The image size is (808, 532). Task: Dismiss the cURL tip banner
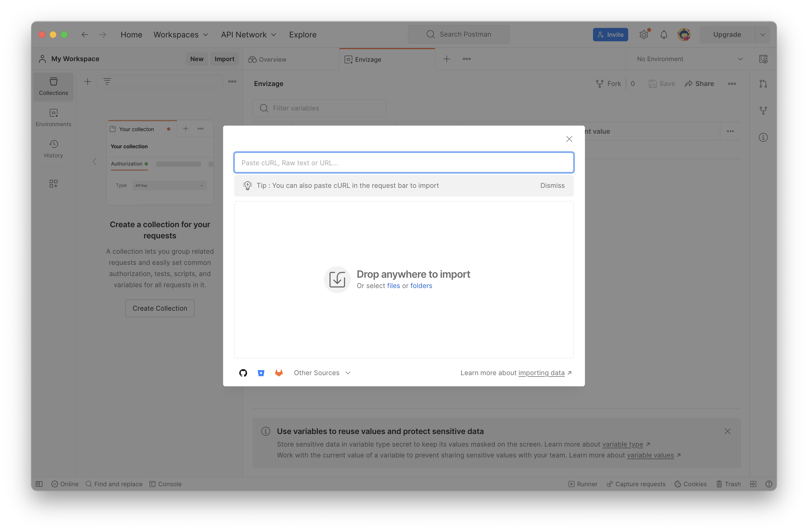pos(552,185)
